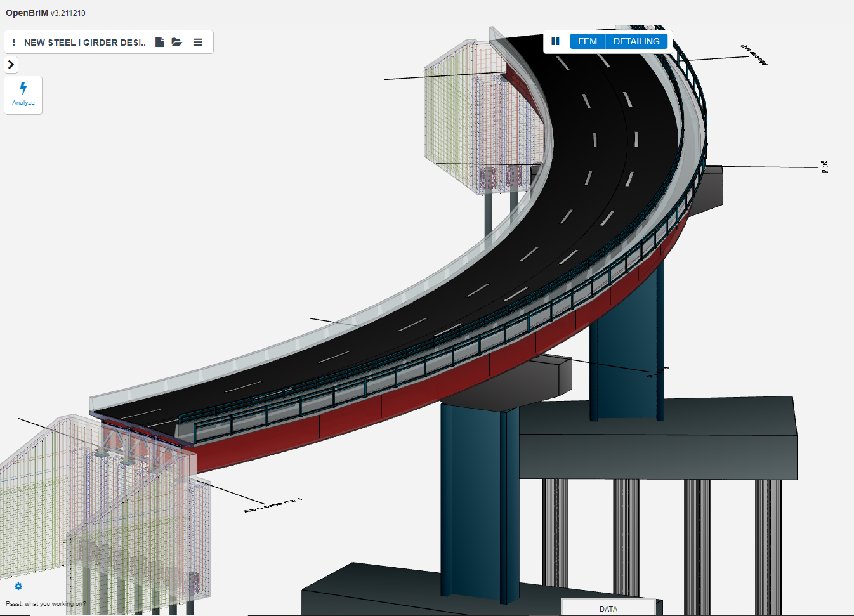Click the vertical three-dots icon beside project title
Screen dimensions: 854x616
tap(14, 42)
